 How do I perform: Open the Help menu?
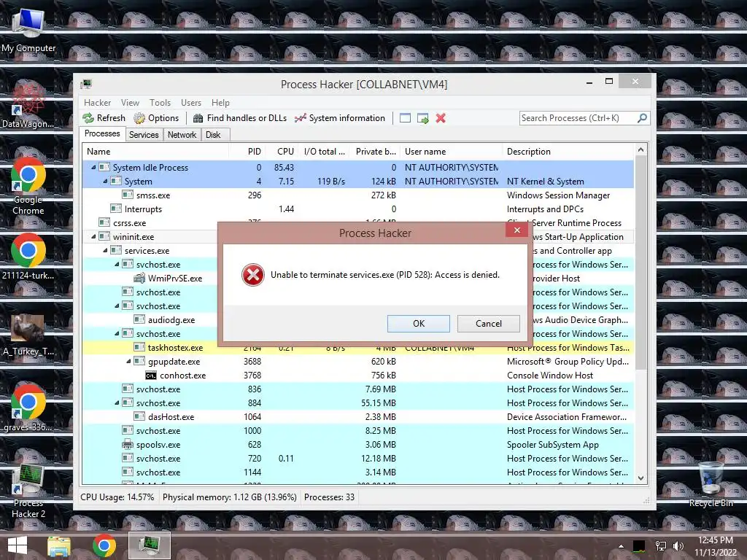point(220,102)
